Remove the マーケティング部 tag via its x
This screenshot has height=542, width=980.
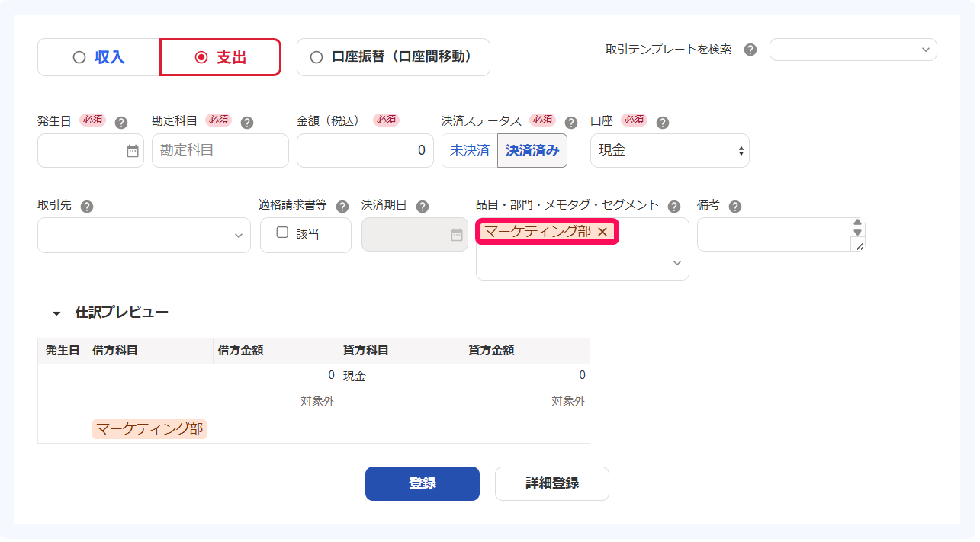point(602,232)
